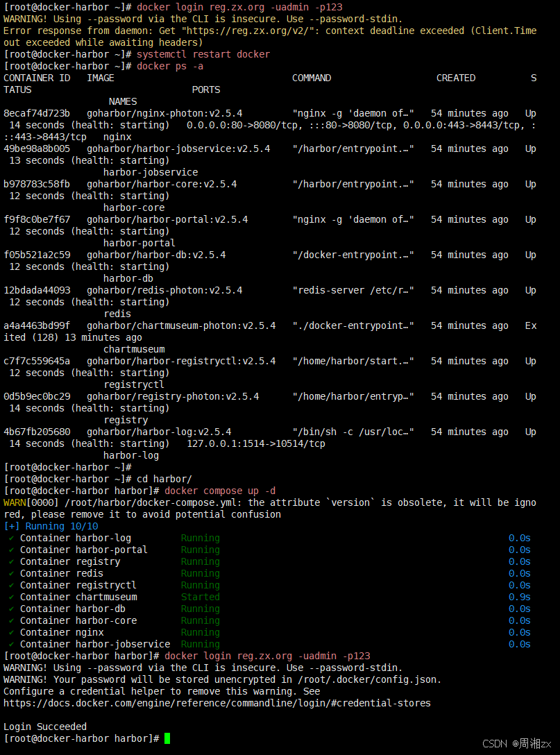560x755 pixels.
Task: Click the 'registryctl' name in docker ps output
Action: 134,384
